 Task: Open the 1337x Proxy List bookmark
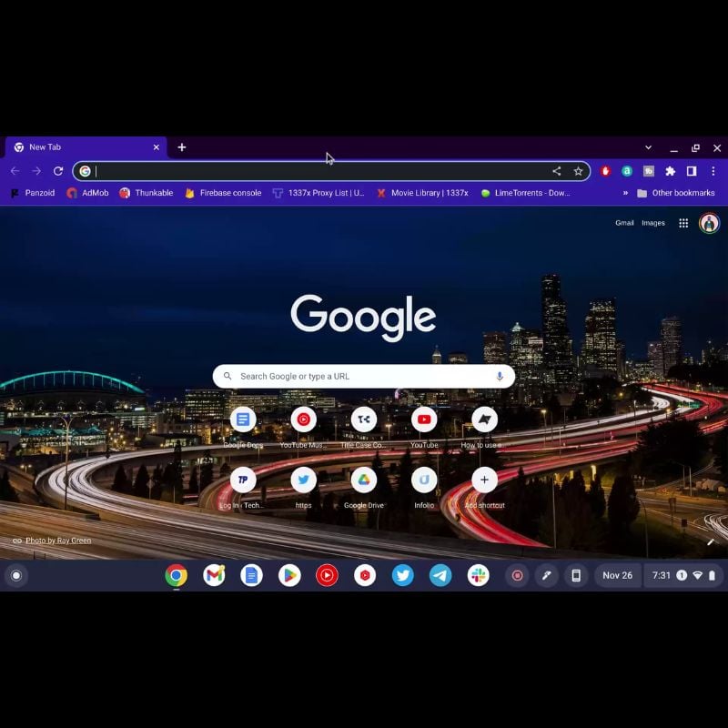pyautogui.click(x=318, y=193)
